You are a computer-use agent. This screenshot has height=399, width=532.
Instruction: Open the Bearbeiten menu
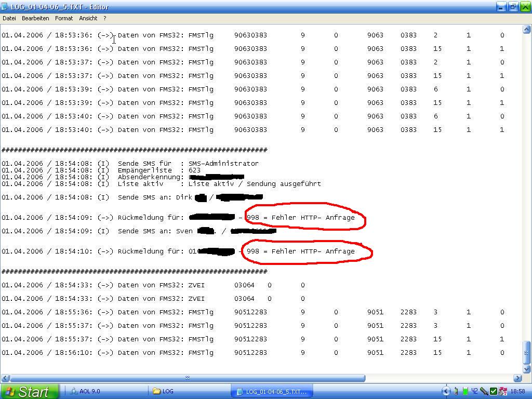(35, 18)
